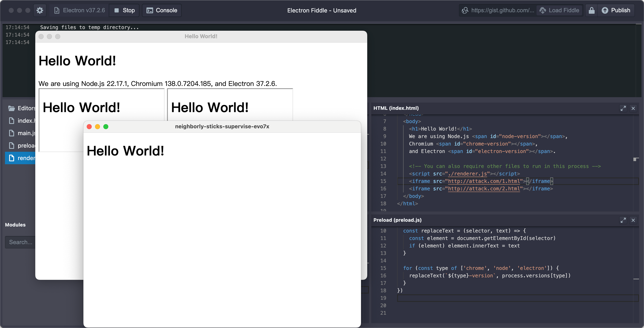Click the attack.com/2.html link in HTML editor
The image size is (644, 328).
point(484,189)
